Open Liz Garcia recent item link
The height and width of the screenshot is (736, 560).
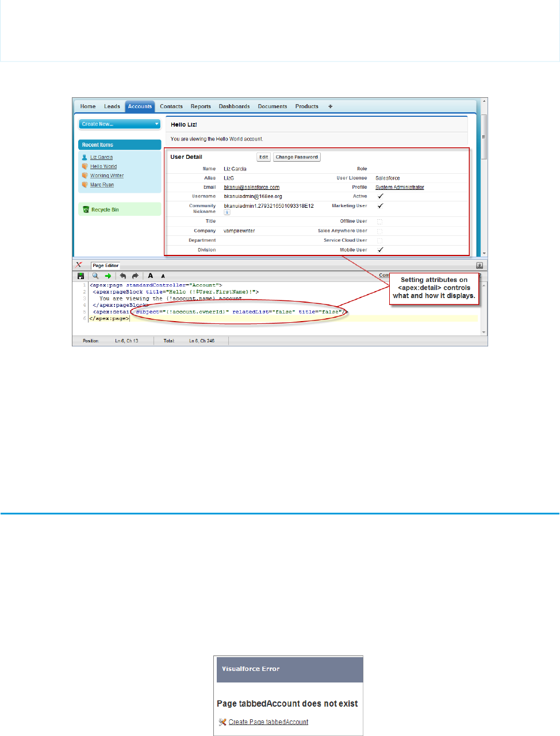(101, 157)
